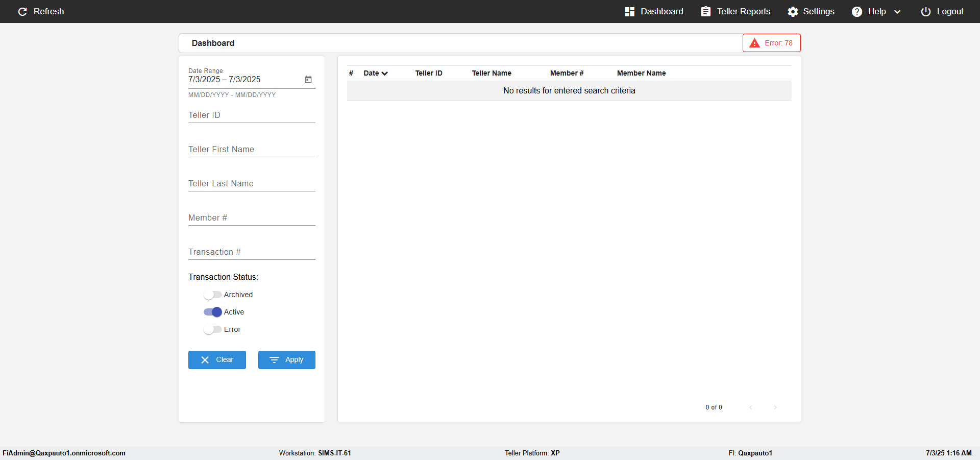The width and height of the screenshot is (980, 460).
Task: Click the Member Name column header
Action: 641,73
